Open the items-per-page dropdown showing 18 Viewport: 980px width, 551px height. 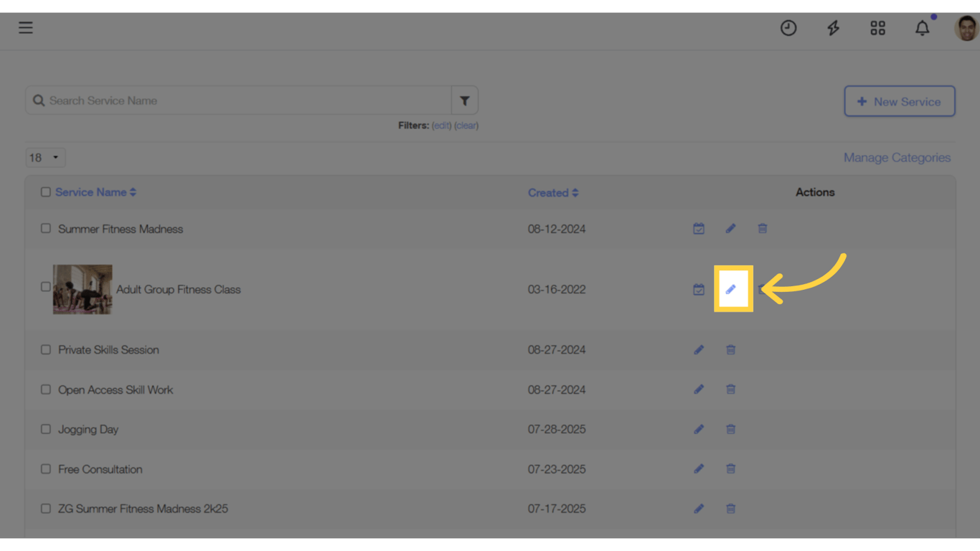[x=44, y=157]
